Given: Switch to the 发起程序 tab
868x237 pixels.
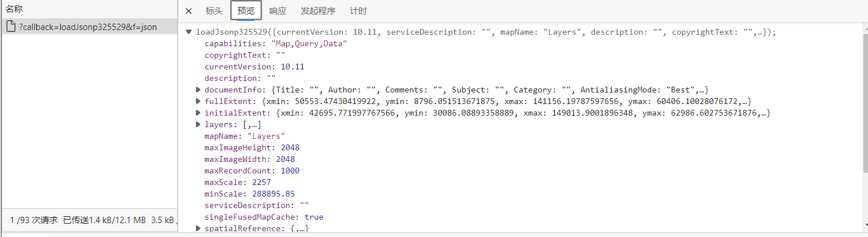Looking at the screenshot, I should (x=318, y=11).
